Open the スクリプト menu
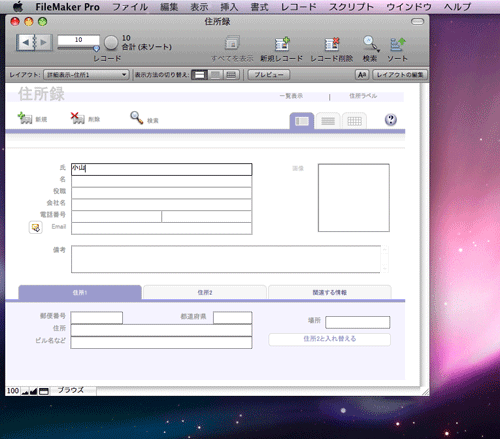Viewport: 500px width, 439px height. coord(351,7)
